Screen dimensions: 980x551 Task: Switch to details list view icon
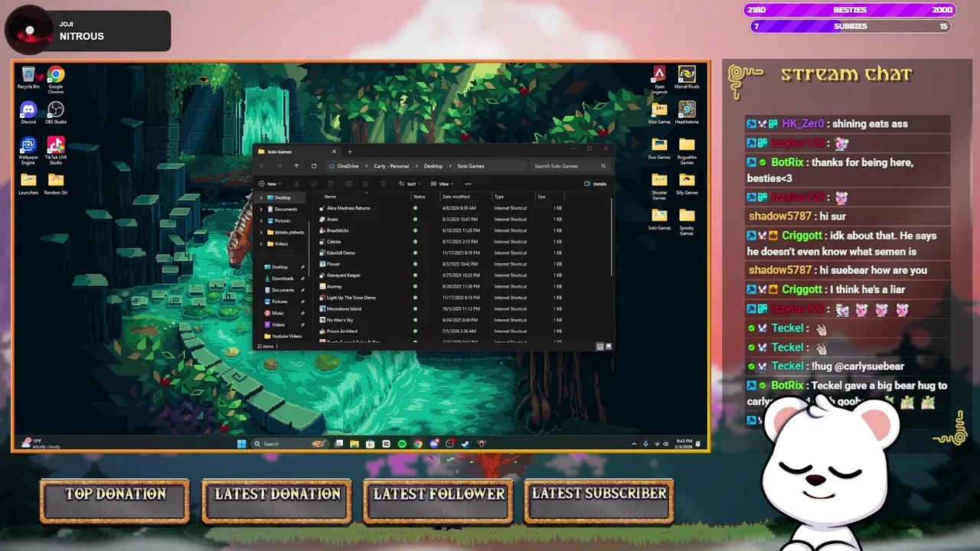coord(600,346)
